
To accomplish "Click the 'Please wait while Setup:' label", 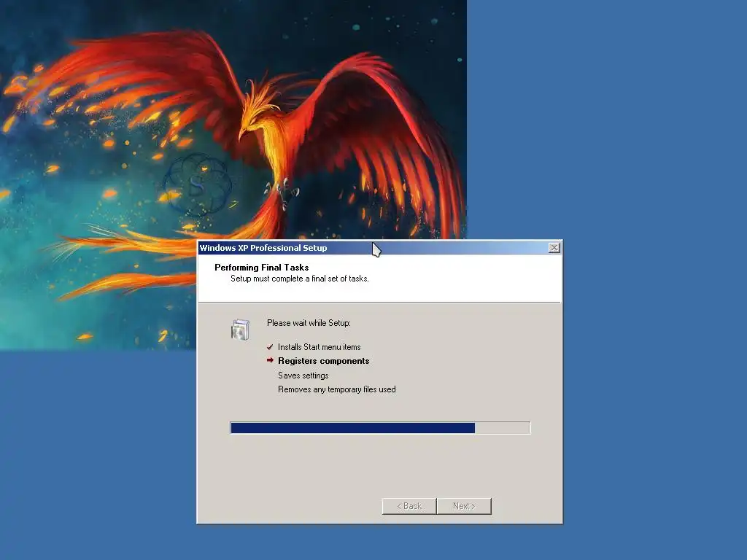I will 309,323.
